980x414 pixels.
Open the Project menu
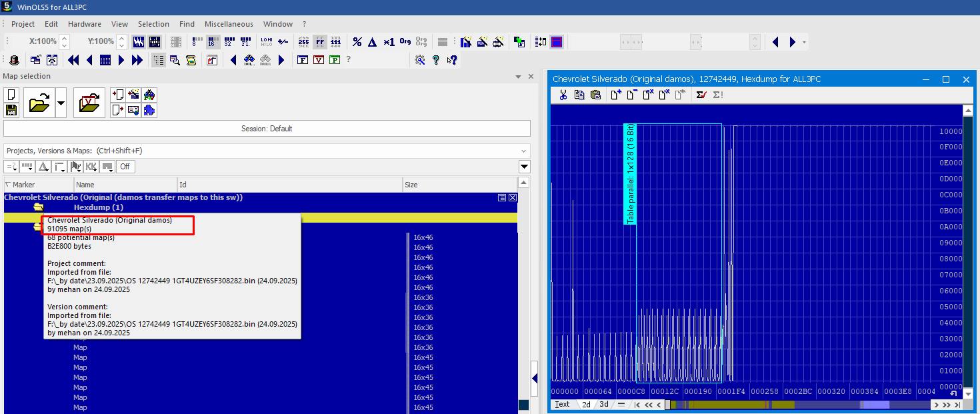[x=23, y=24]
